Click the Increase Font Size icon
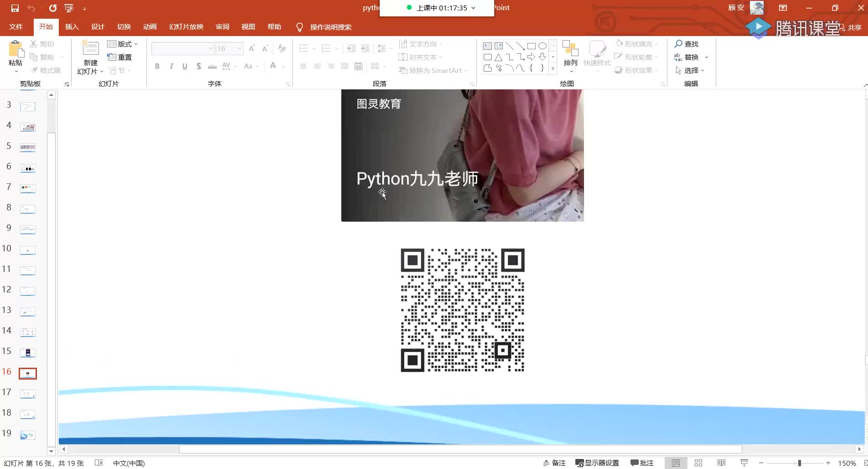This screenshot has width=868, height=469. pos(252,48)
